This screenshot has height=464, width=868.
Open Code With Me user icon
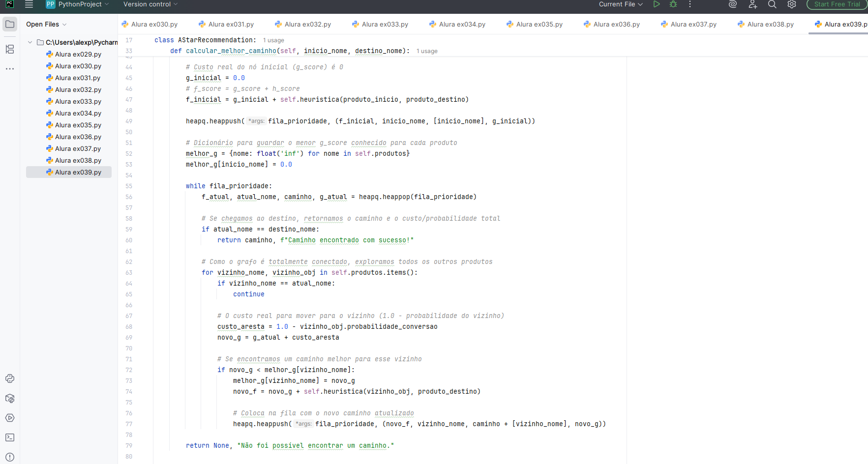coord(752,4)
